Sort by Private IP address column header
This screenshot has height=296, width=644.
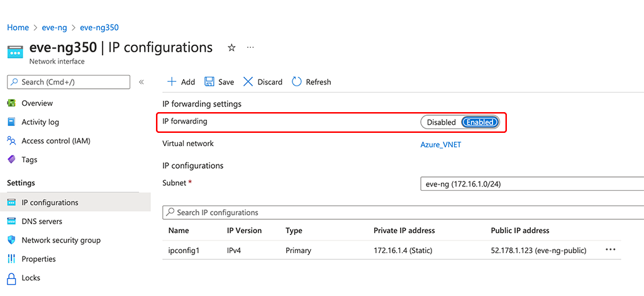pos(404,231)
